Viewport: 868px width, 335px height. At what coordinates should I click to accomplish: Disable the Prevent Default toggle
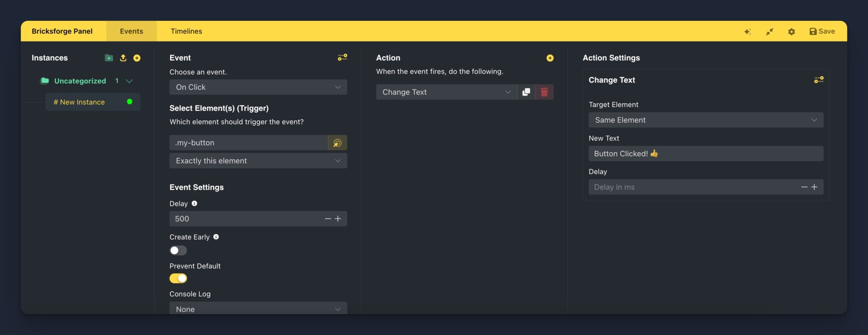coord(178,278)
